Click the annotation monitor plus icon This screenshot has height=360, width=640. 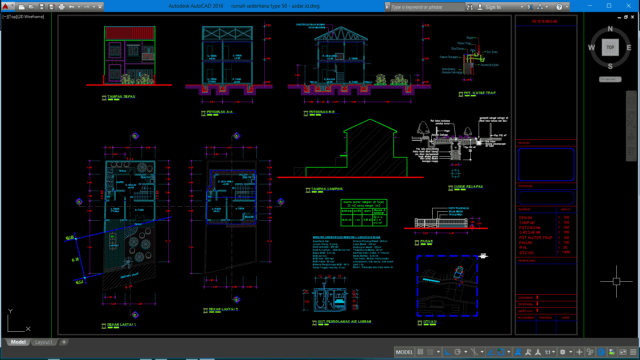click(580, 352)
